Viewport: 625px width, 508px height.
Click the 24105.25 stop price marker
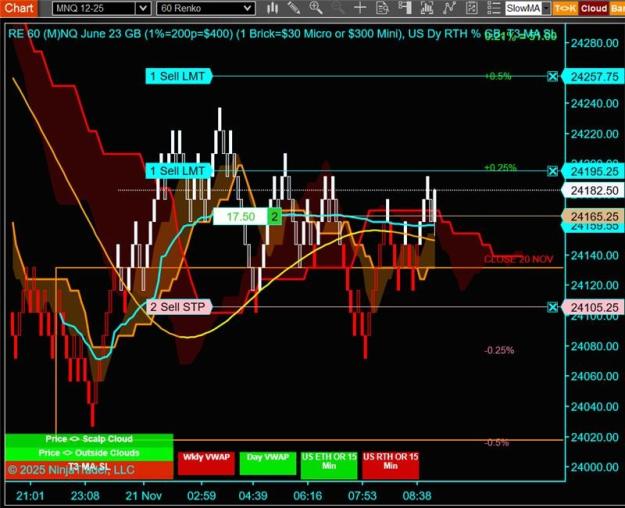pos(594,307)
